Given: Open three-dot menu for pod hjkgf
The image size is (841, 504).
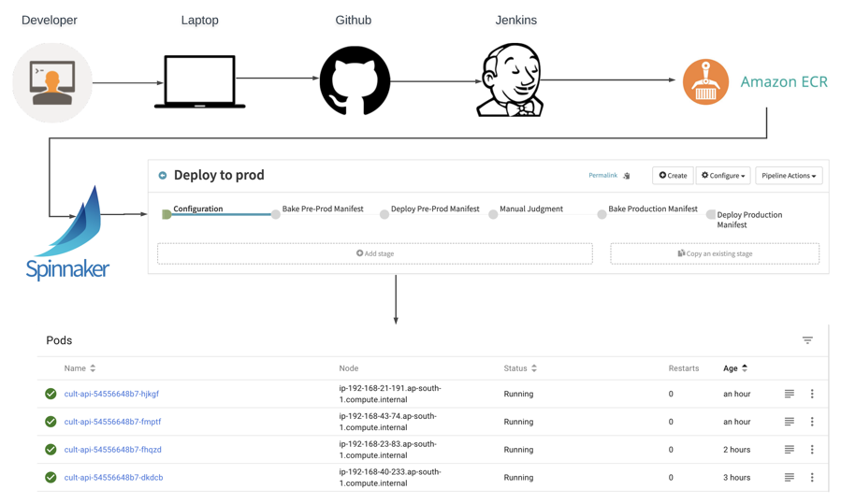Looking at the screenshot, I should pyautogui.click(x=812, y=394).
